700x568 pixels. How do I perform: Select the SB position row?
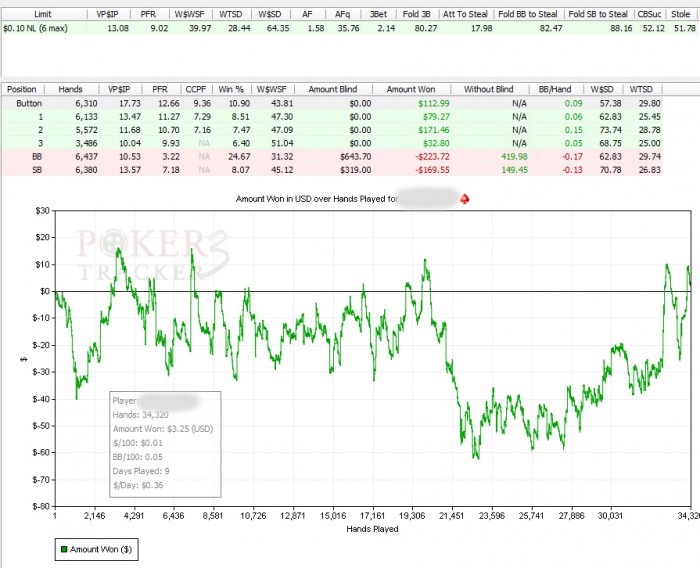[x=22, y=168]
